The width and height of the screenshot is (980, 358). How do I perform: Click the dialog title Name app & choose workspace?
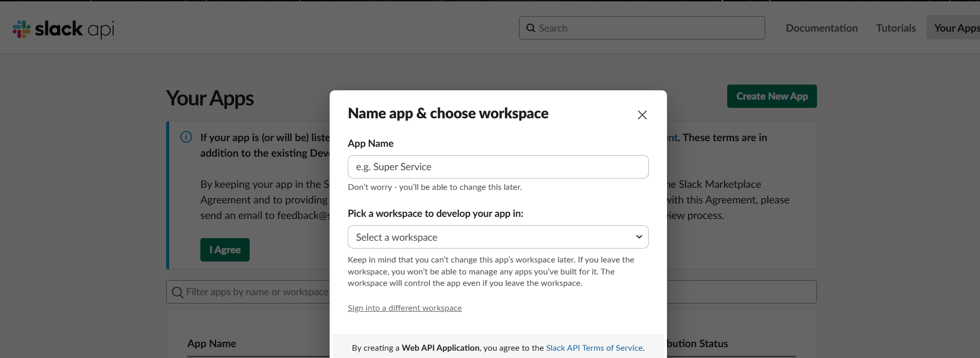(x=448, y=113)
